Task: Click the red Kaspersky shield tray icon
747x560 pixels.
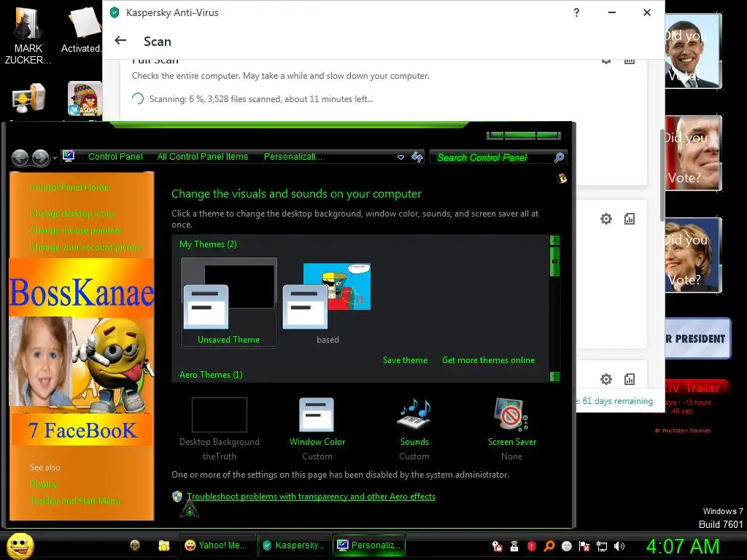Action: tap(532, 546)
